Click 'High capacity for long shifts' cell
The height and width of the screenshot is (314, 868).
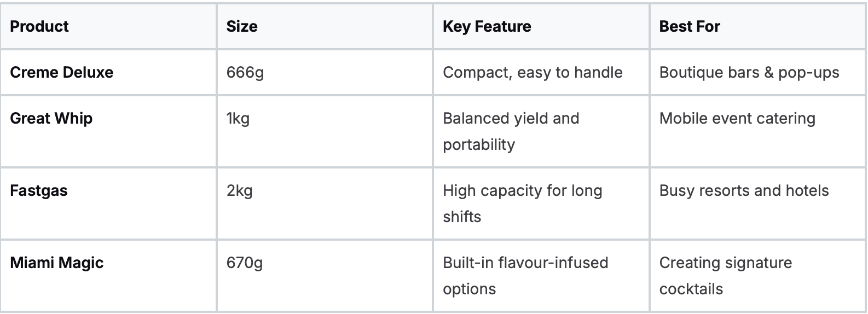tap(522, 203)
